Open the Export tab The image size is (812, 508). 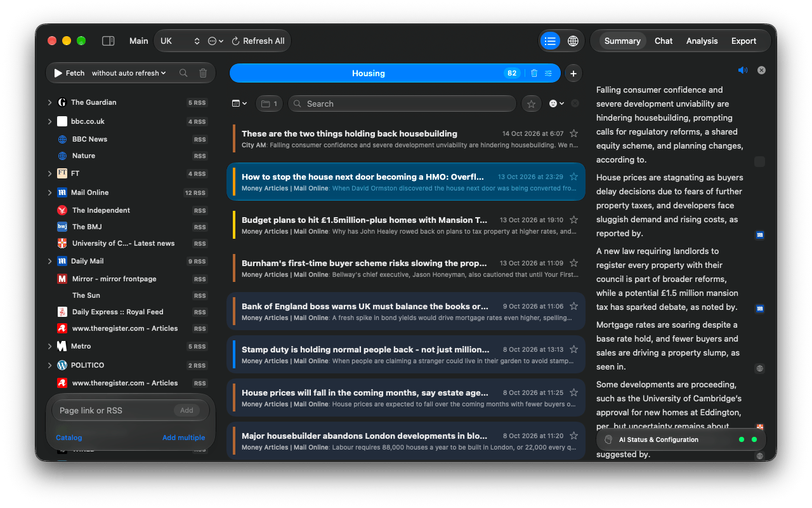tap(743, 41)
